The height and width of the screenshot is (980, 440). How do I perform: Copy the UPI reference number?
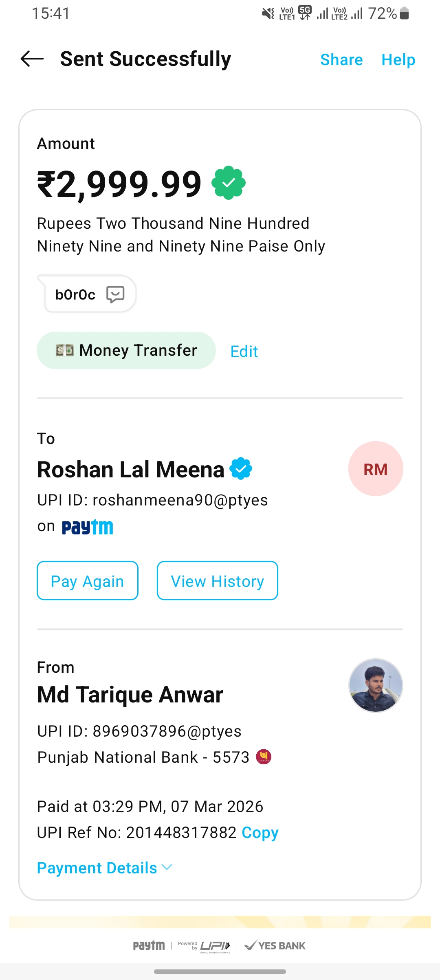pyautogui.click(x=260, y=833)
